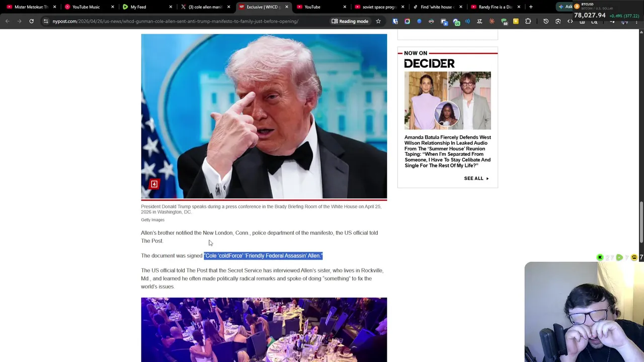
Task: Open the code brackets toolbar icon
Action: tap(570, 21)
